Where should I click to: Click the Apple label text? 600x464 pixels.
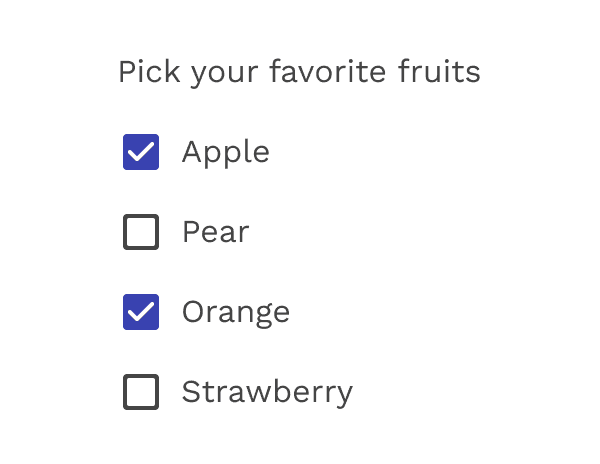click(x=225, y=152)
